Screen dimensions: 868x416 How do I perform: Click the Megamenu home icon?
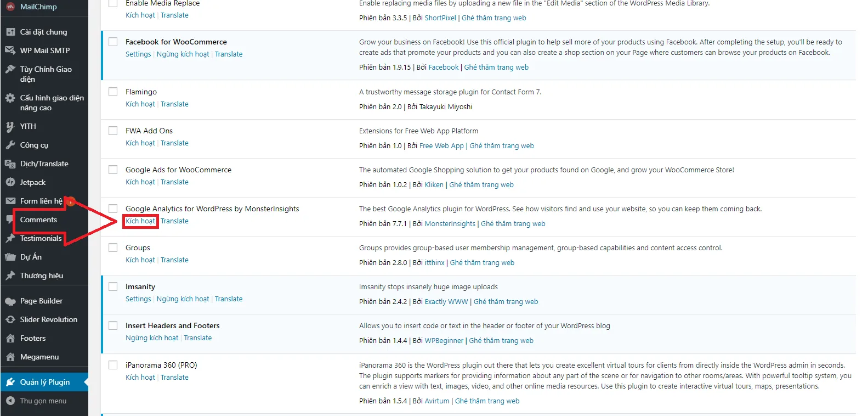(x=10, y=357)
